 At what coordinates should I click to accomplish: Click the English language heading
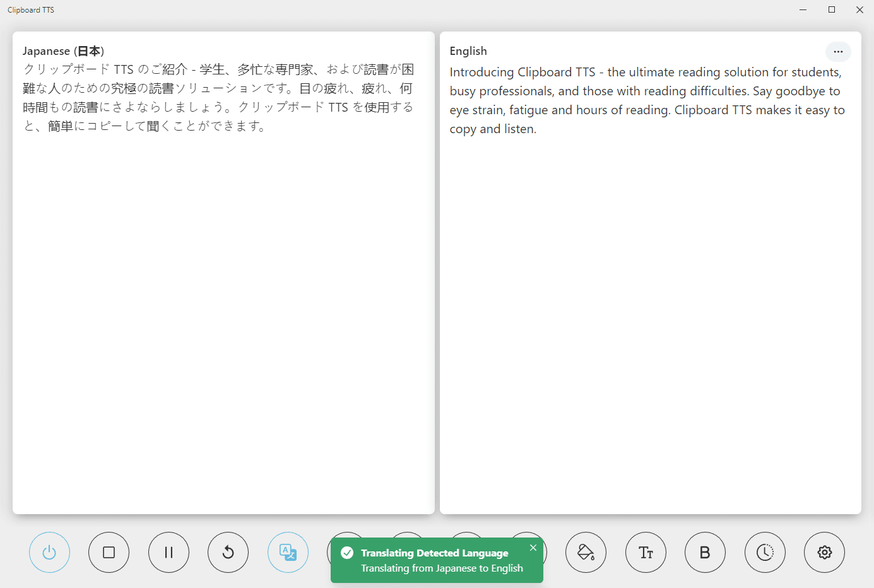point(468,51)
